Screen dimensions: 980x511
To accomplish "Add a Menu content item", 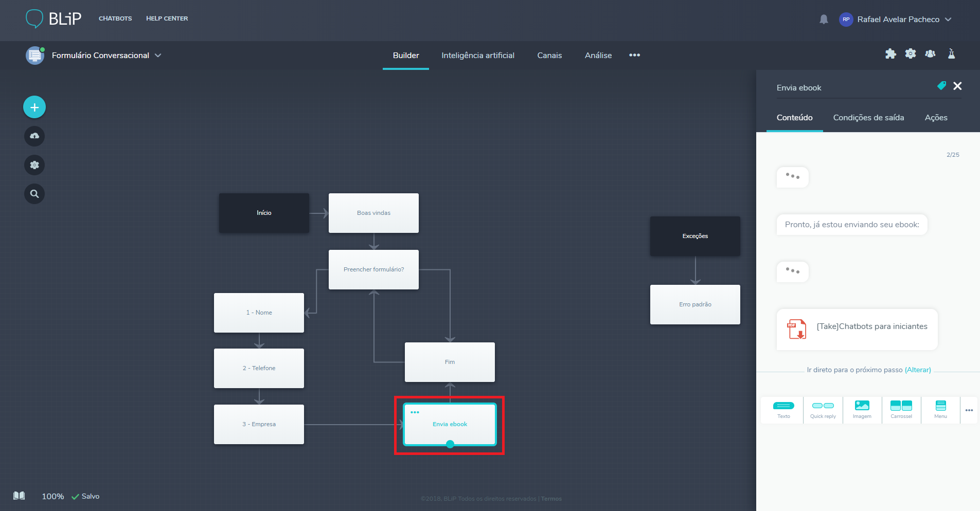I will tap(941, 410).
